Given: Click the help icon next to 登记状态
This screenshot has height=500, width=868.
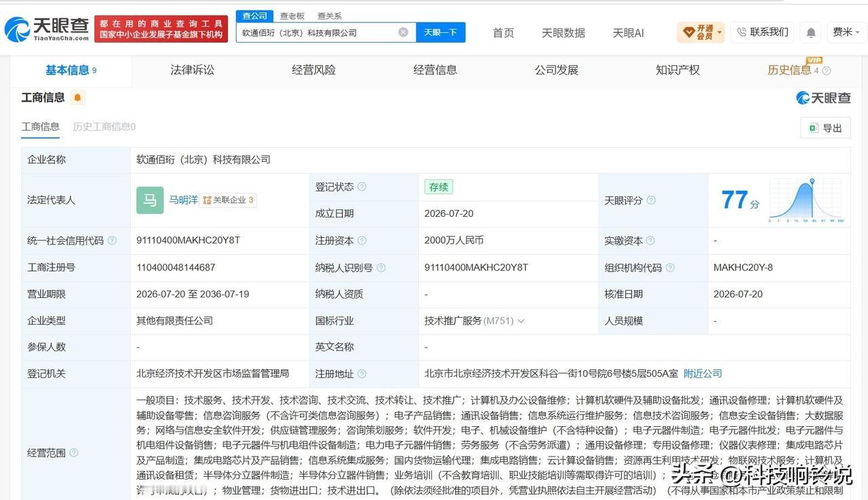Looking at the screenshot, I should click(x=362, y=187).
